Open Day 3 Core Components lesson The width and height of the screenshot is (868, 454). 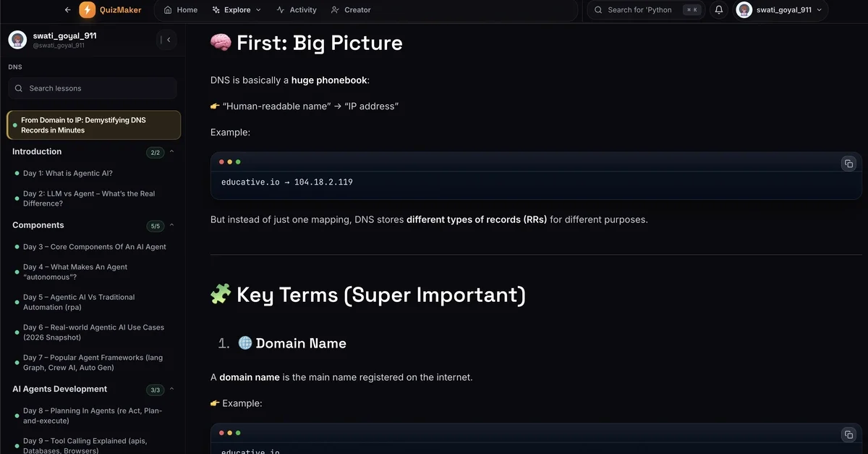pos(94,247)
